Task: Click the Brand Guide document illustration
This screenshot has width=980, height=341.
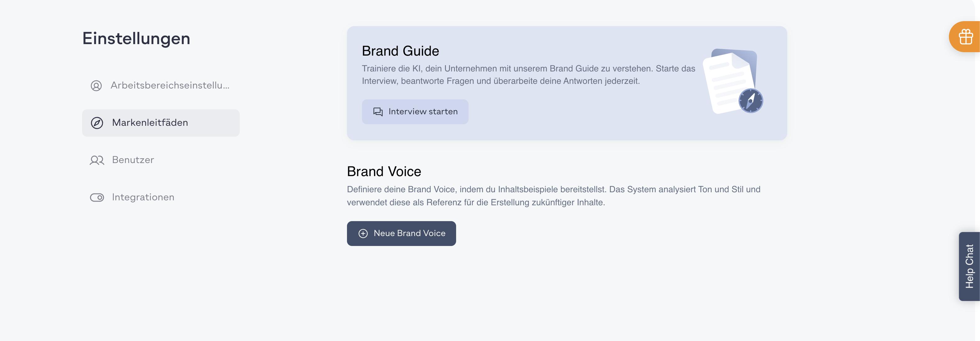Action: pyautogui.click(x=733, y=81)
